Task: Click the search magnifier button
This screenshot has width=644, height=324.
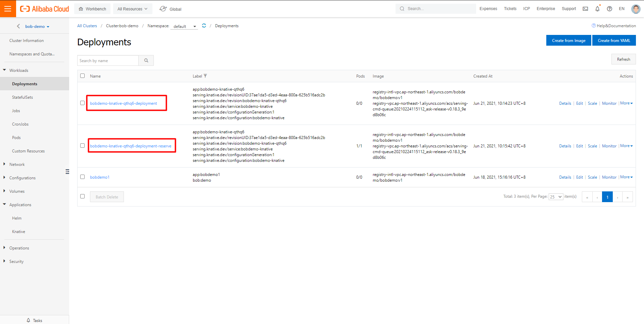Action: pos(146,60)
